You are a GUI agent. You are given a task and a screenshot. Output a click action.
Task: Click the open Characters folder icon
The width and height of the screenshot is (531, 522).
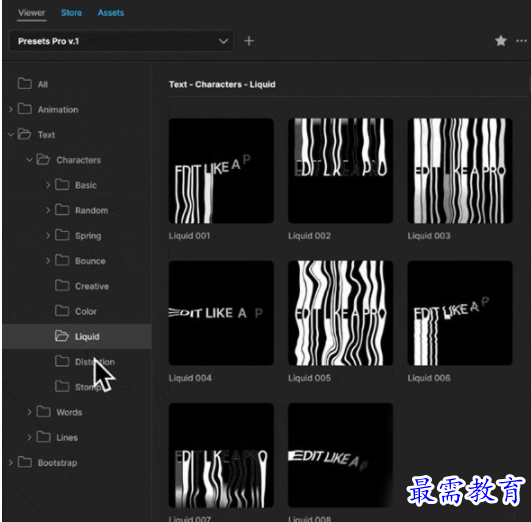43,159
